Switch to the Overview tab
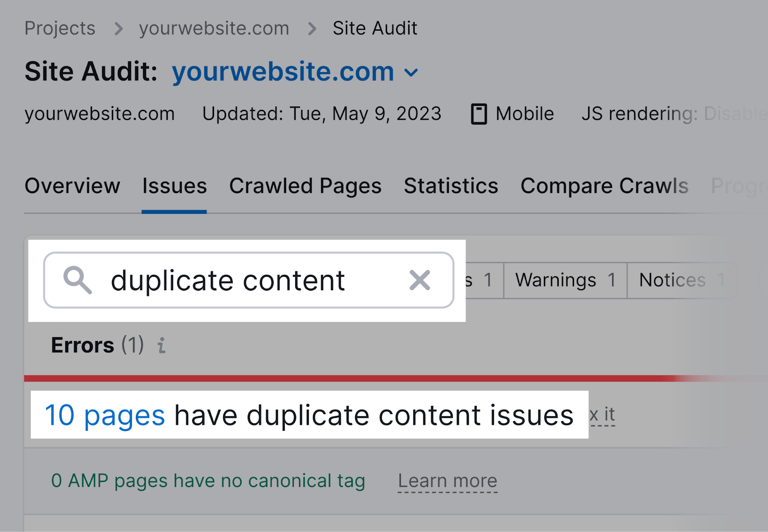 click(x=72, y=186)
